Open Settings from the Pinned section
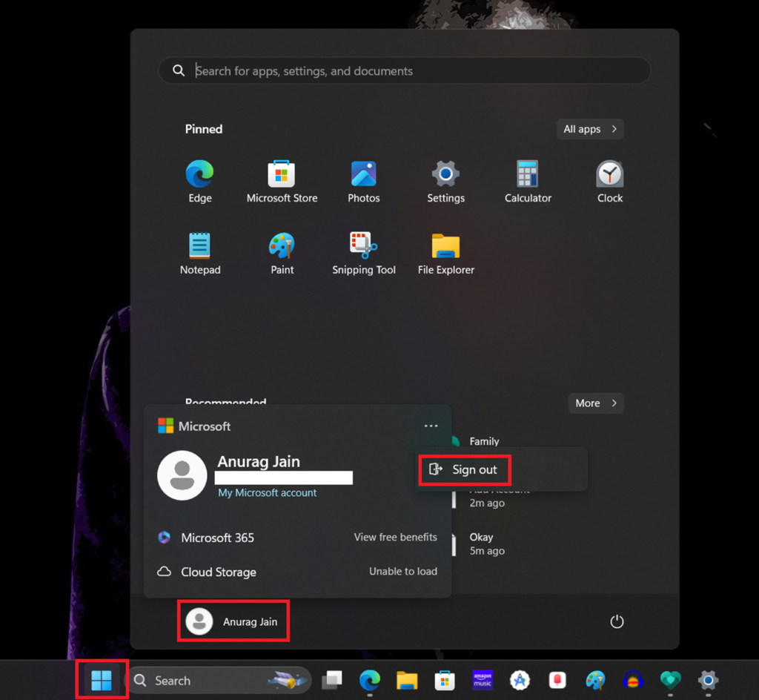The image size is (759, 700). click(x=445, y=182)
